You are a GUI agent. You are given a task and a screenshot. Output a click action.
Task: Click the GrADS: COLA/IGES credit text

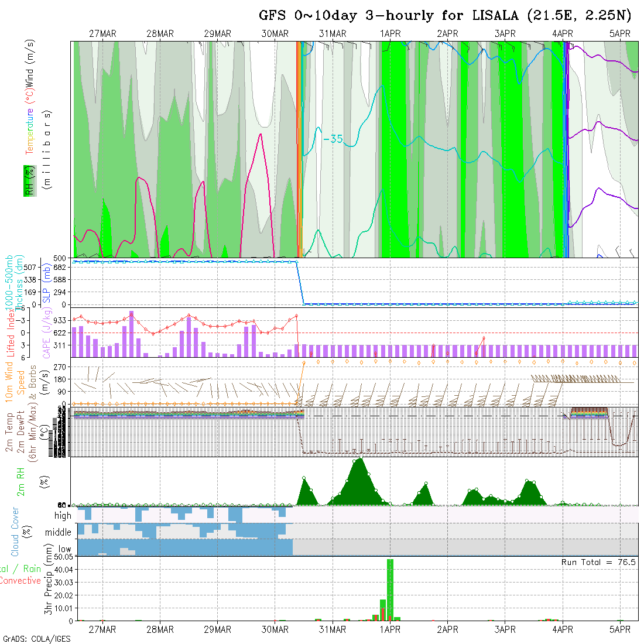click(36, 639)
